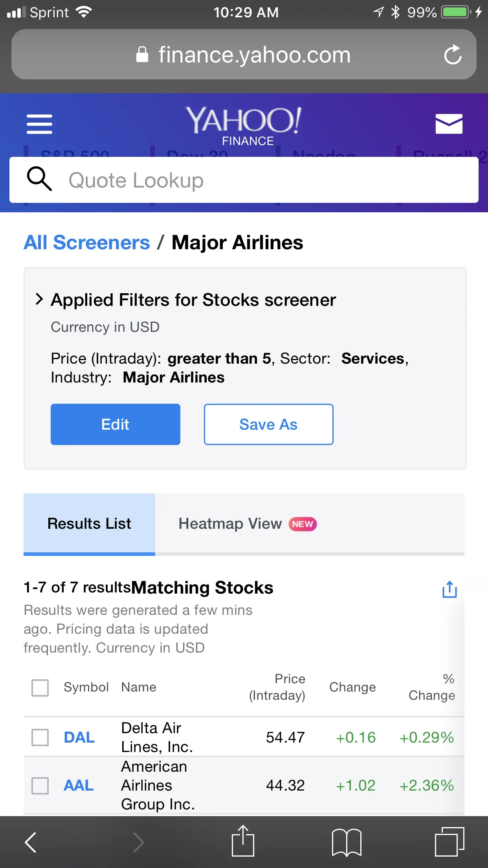The width and height of the screenshot is (488, 868).
Task: Select the Results List tab
Action: (x=89, y=524)
